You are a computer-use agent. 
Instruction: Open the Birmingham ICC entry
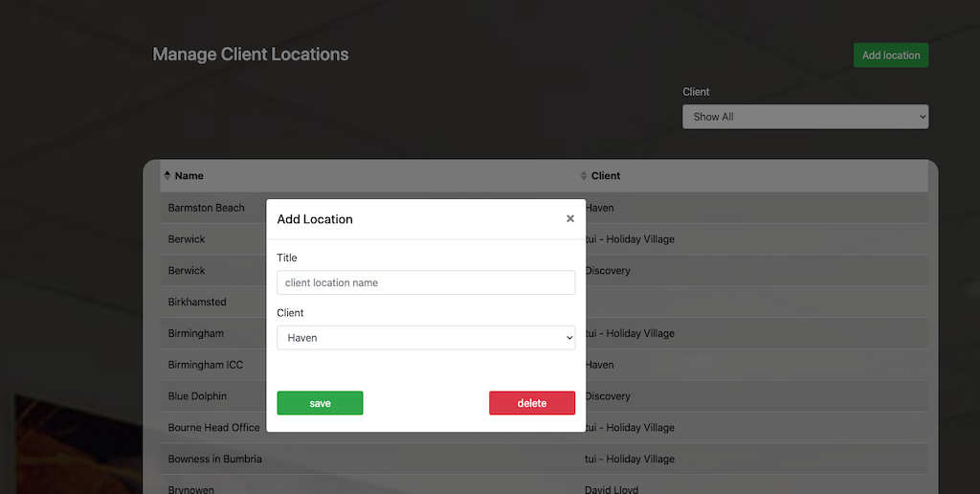[x=205, y=365]
